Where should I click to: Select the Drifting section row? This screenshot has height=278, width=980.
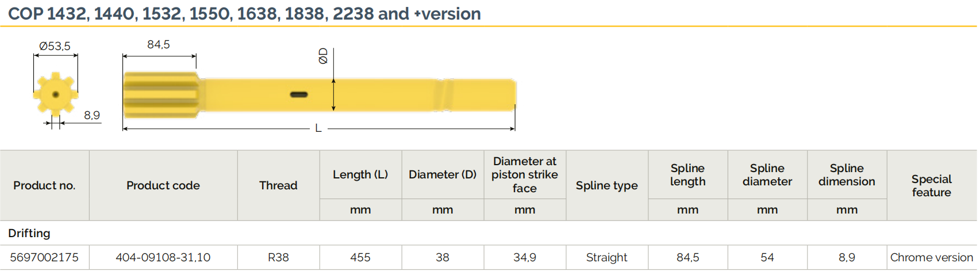point(29,233)
